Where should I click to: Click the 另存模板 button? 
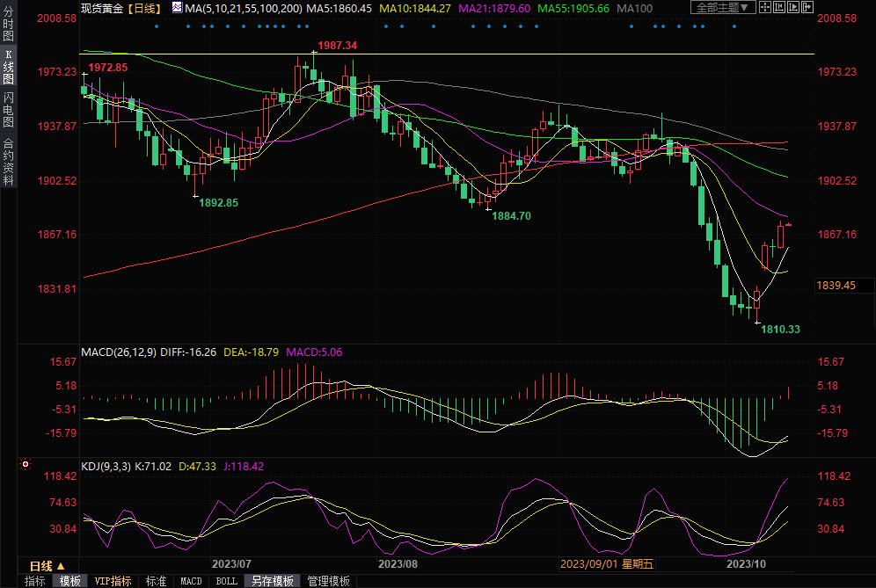(272, 581)
